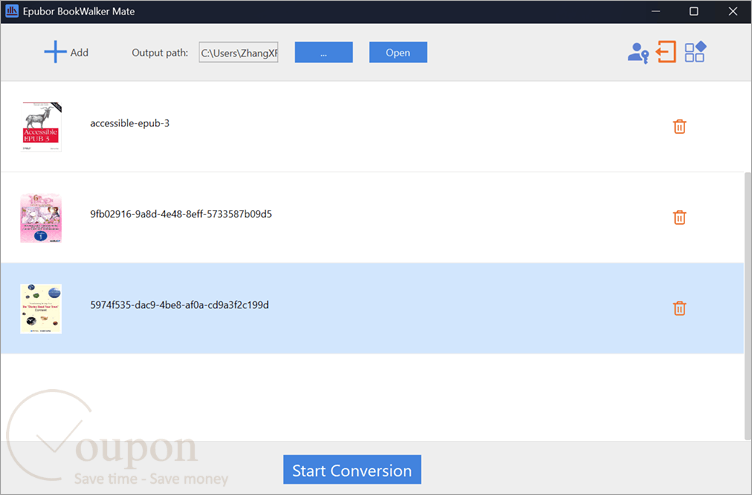Click the blue plus Add icon

click(55, 52)
